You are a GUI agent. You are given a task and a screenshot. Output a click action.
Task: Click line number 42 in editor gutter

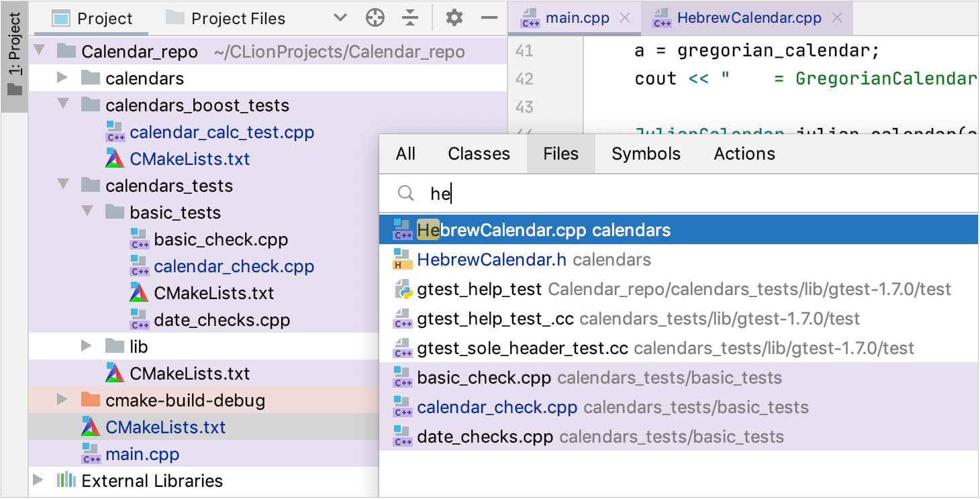pyautogui.click(x=524, y=79)
